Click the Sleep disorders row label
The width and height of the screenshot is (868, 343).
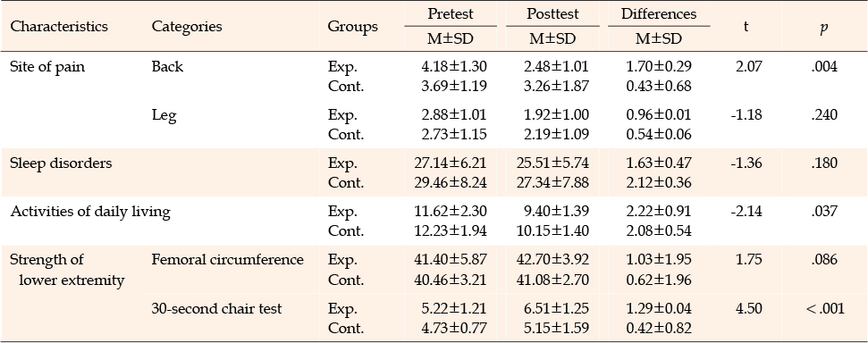61,163
